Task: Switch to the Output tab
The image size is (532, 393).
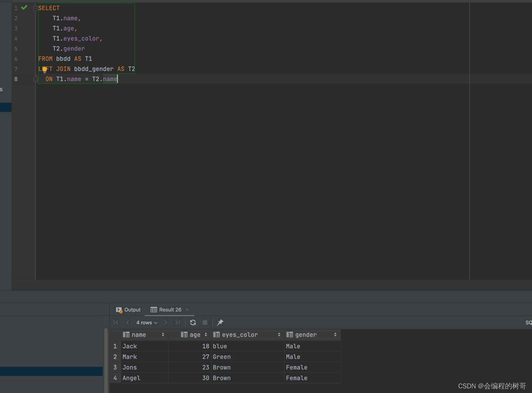Action: tap(128, 310)
